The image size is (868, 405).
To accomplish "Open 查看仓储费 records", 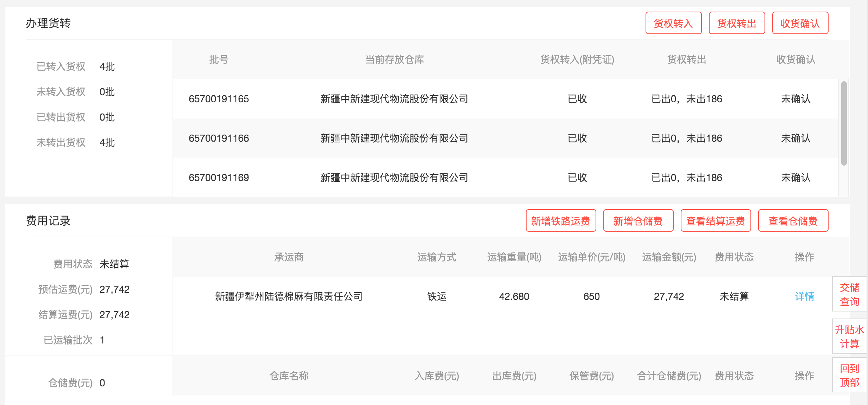I will tap(793, 221).
